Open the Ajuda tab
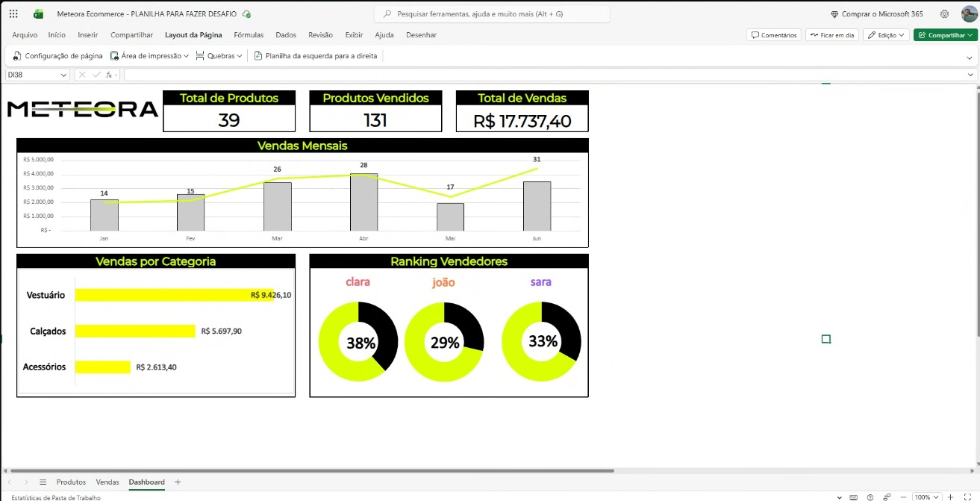 384,35
